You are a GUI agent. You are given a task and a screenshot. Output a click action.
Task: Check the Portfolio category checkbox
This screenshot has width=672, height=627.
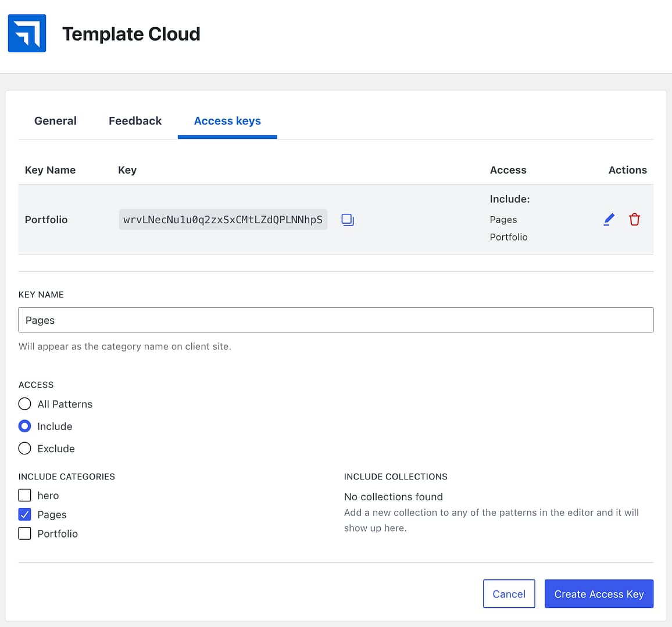25,533
